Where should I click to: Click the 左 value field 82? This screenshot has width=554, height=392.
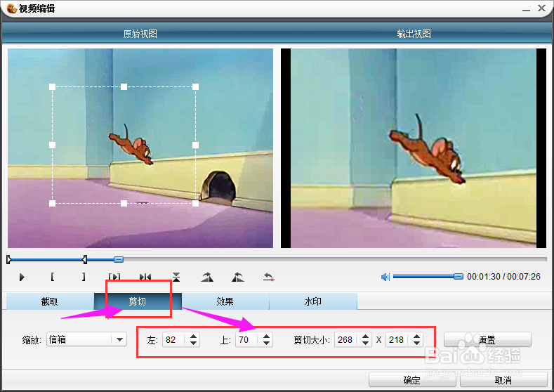pos(174,340)
